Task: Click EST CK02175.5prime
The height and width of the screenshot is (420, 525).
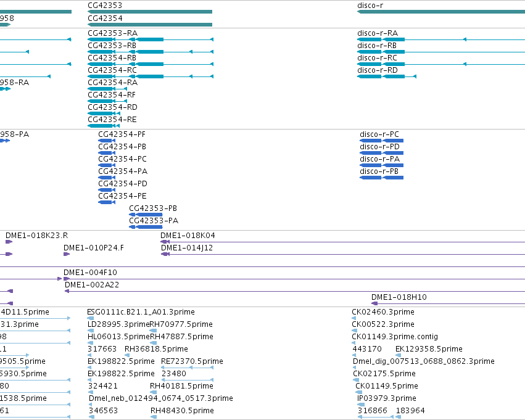Action: (x=384, y=374)
